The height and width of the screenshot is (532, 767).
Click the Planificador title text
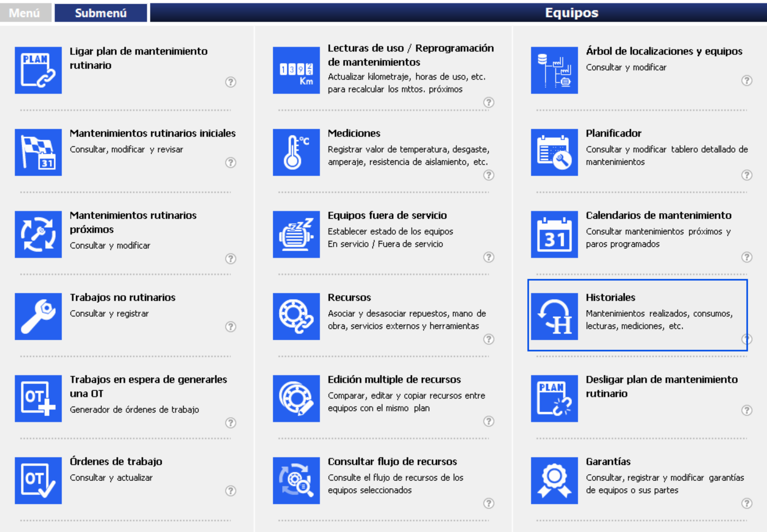614,133
